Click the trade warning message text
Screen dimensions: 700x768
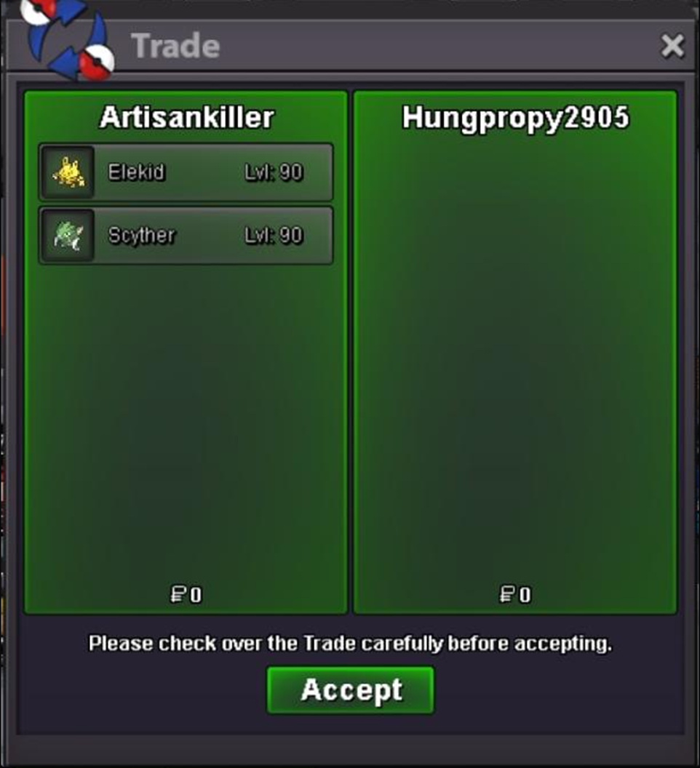(x=350, y=644)
